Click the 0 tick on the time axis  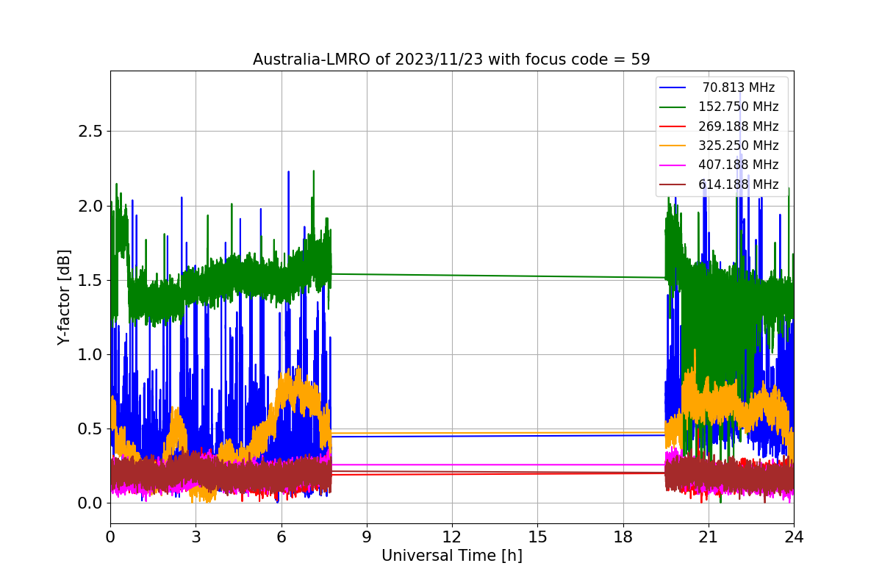coord(110,537)
